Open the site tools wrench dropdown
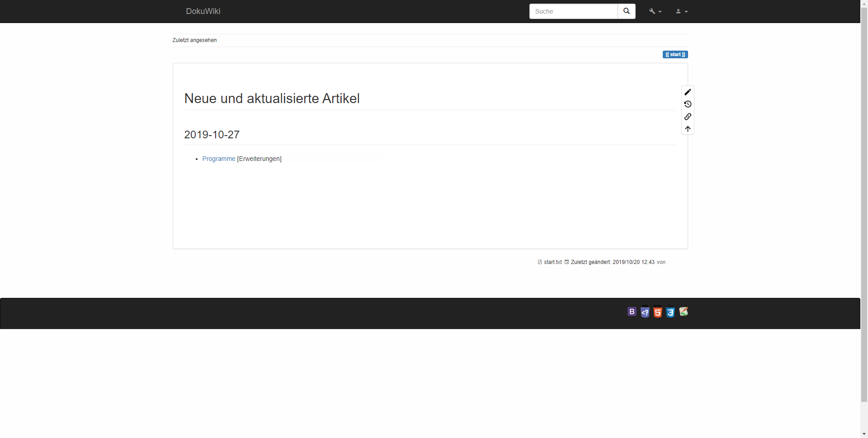The width and height of the screenshot is (868, 438). (652, 11)
